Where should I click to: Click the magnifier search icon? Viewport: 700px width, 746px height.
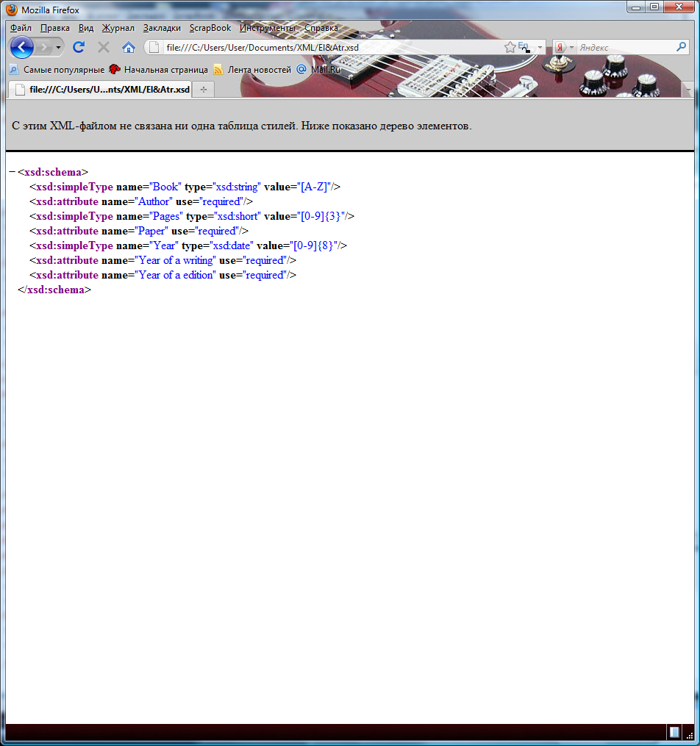tap(681, 46)
